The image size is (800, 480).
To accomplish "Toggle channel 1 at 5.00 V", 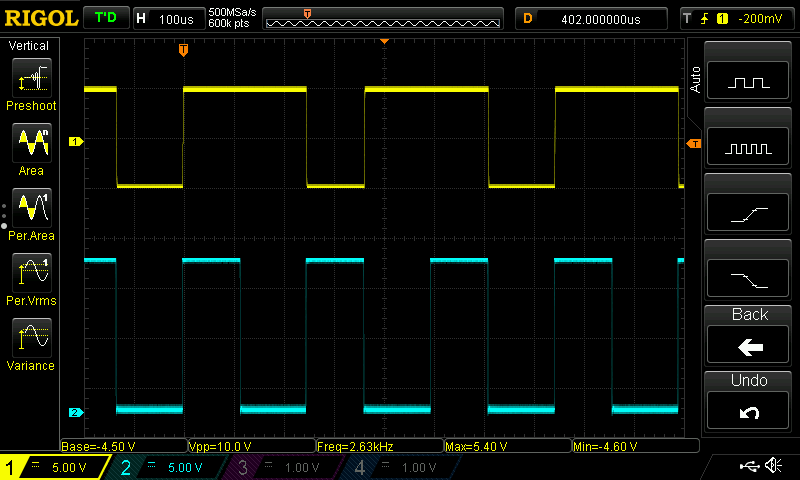I will 54,467.
